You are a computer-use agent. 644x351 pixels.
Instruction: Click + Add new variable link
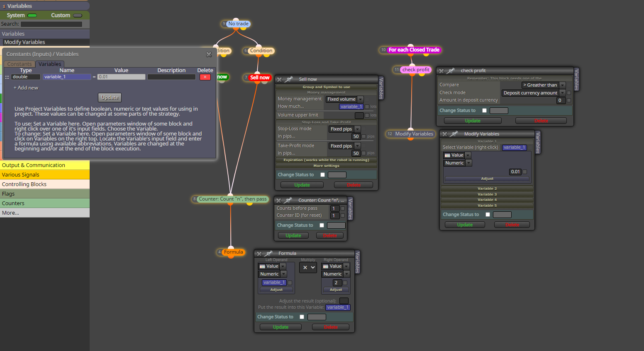coord(26,88)
